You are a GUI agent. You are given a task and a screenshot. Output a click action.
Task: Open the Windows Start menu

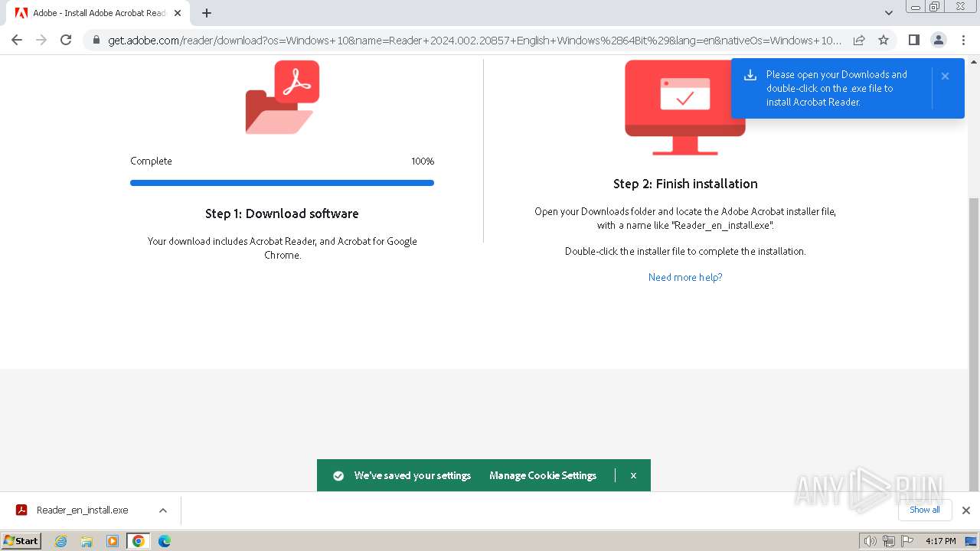[21, 540]
